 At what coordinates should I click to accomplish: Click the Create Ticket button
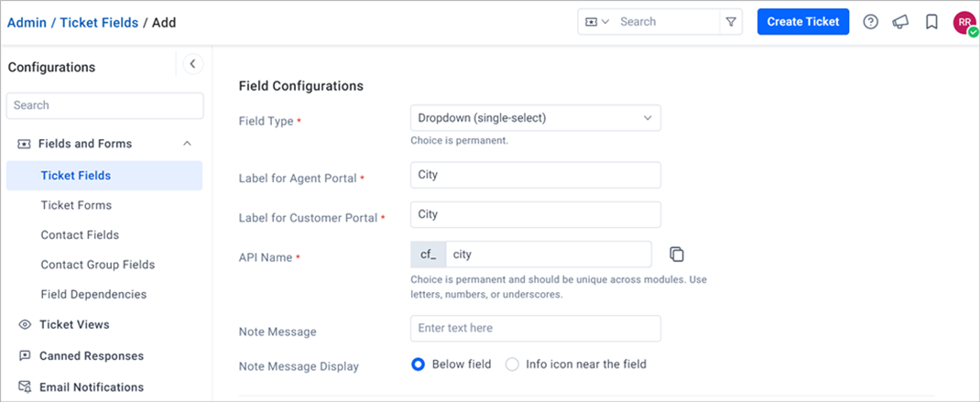[803, 22]
